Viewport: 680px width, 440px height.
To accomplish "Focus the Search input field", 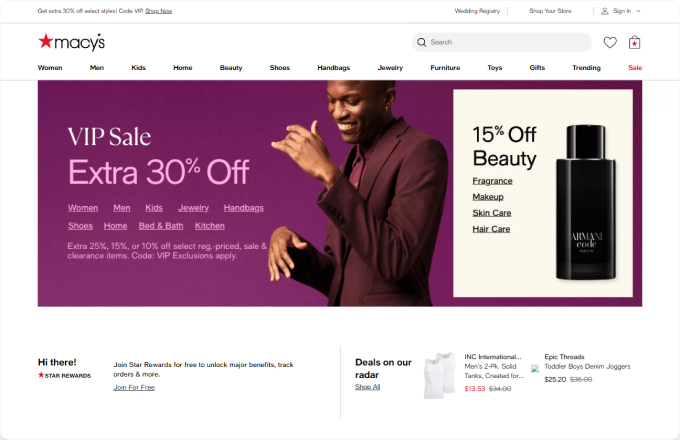I will click(x=502, y=42).
